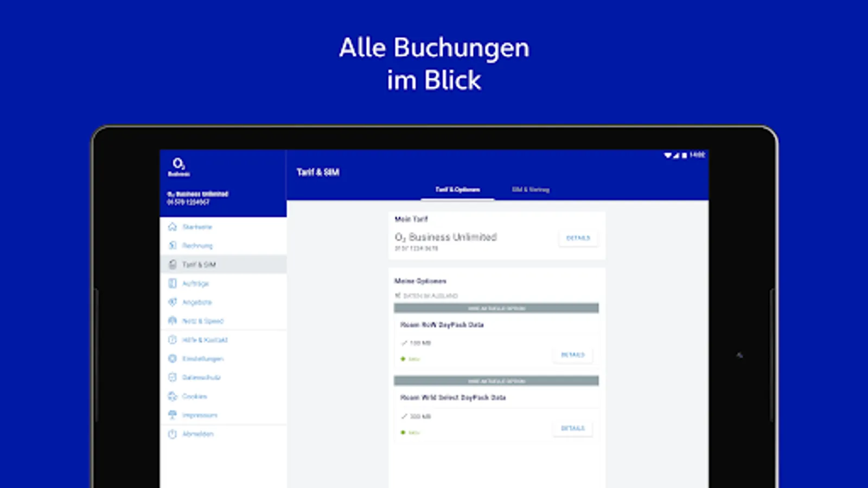
Task: Click the "300 MB" data value
Action: [x=420, y=416]
